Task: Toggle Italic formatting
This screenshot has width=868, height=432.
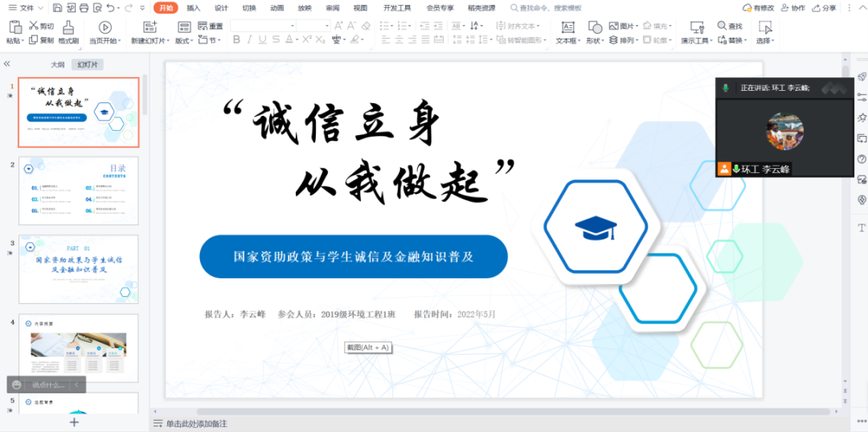Action: pos(250,40)
